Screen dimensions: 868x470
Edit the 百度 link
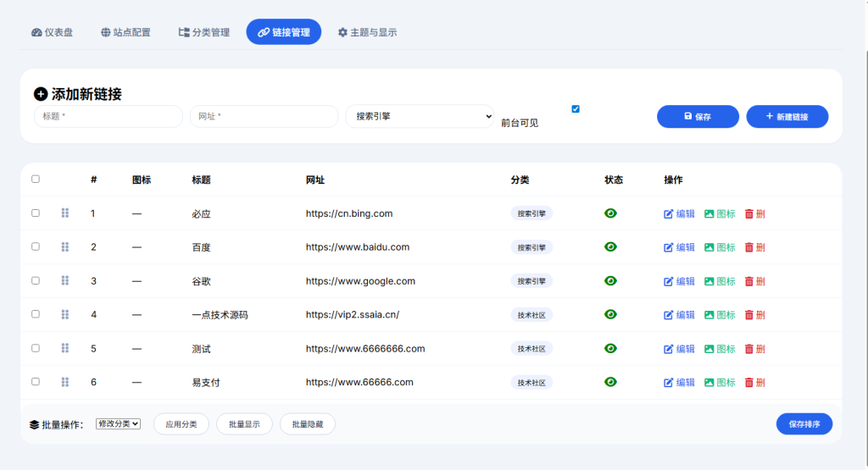coord(679,247)
